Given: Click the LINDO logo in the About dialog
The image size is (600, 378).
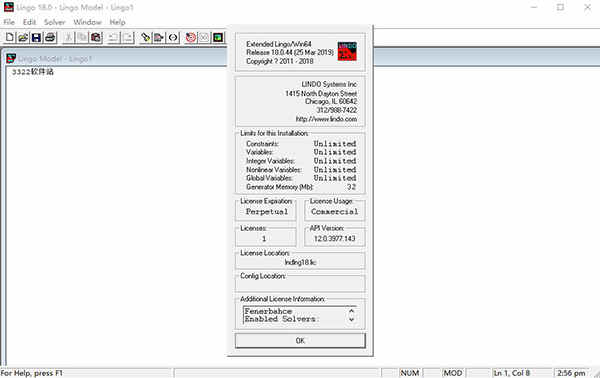Looking at the screenshot, I should pyautogui.click(x=347, y=51).
